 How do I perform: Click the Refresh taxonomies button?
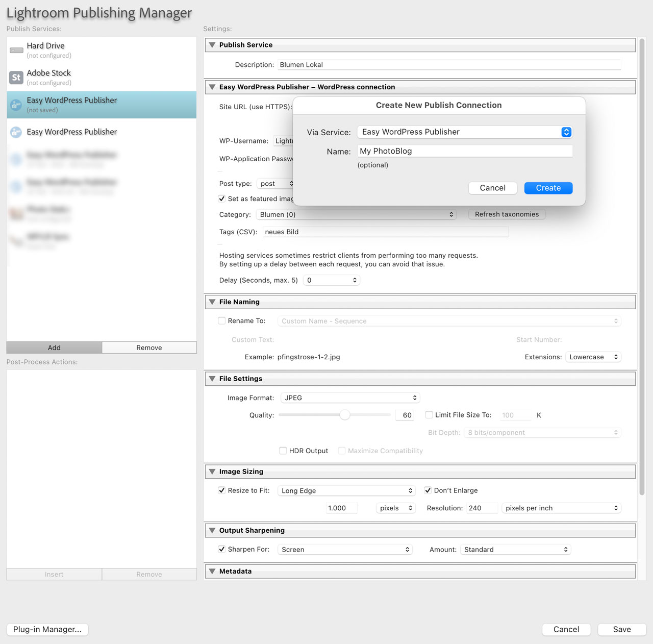click(x=507, y=214)
